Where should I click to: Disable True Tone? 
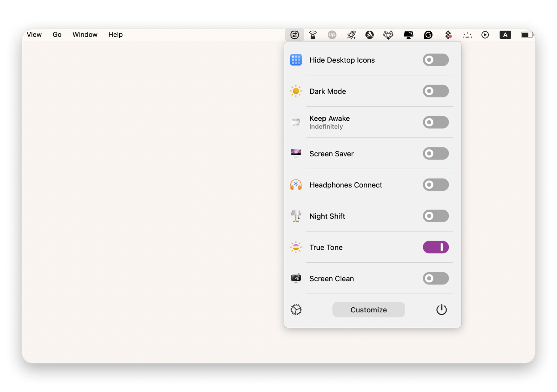pyautogui.click(x=436, y=247)
